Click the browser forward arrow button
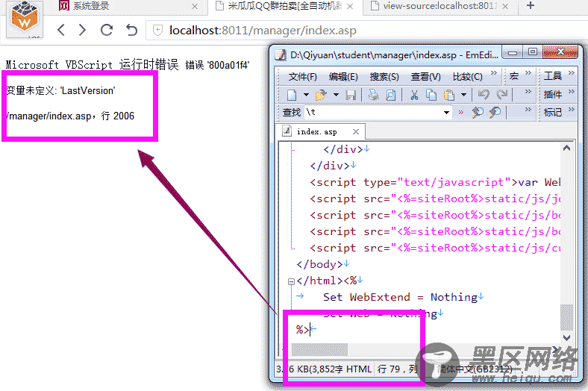 click(82, 30)
